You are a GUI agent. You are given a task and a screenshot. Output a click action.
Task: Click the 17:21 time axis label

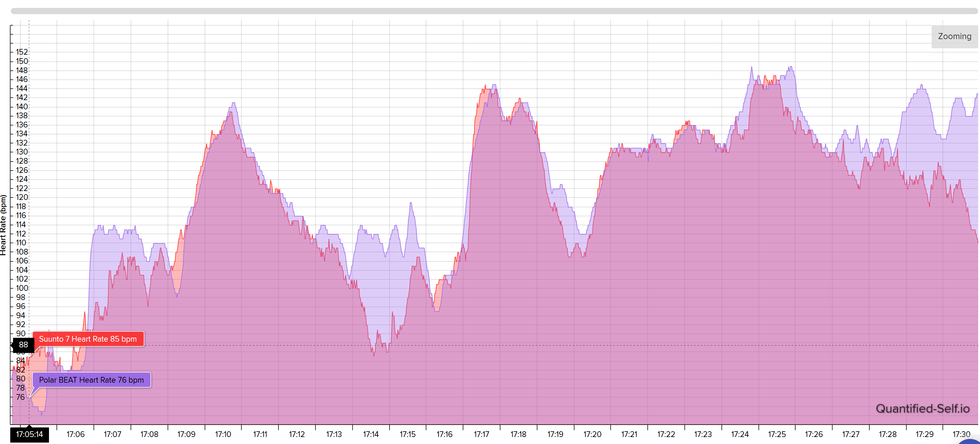[x=629, y=434]
